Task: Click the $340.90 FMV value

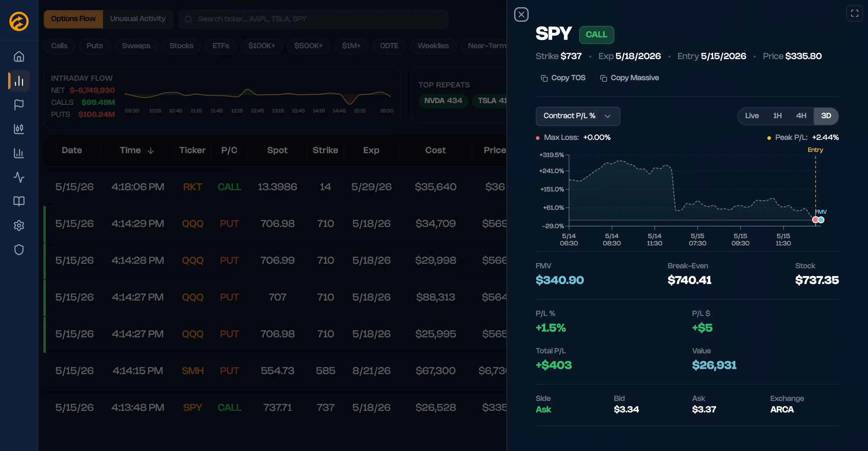Action: pyautogui.click(x=560, y=280)
